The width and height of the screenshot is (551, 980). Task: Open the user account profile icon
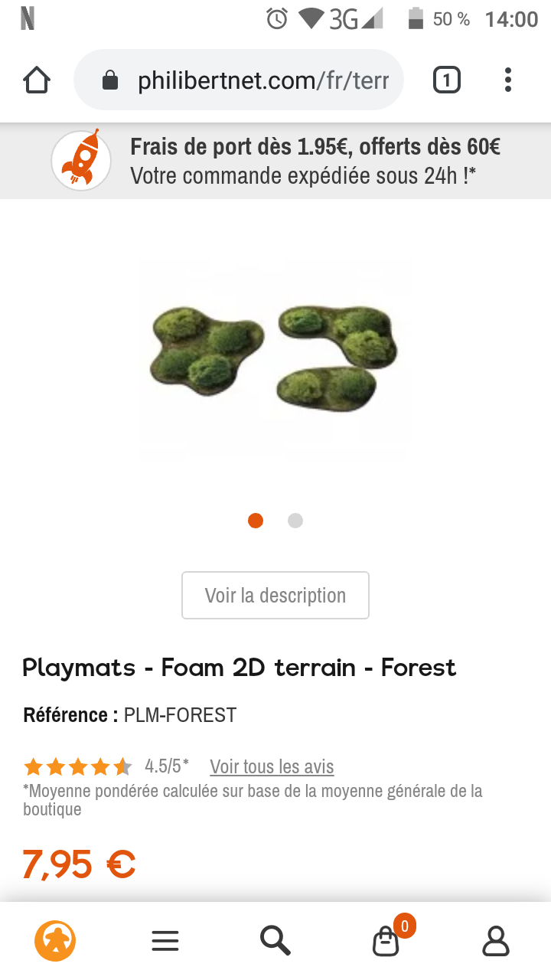pyautogui.click(x=496, y=941)
